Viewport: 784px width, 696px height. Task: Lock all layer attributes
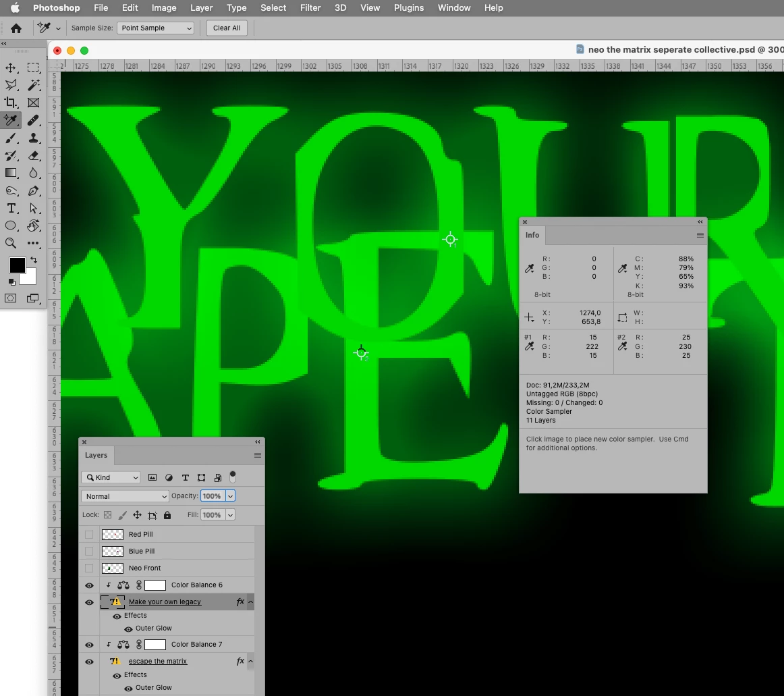point(167,515)
